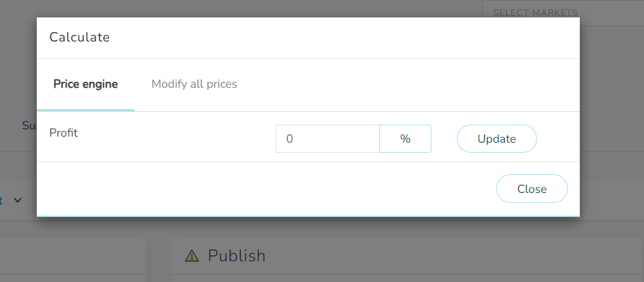Click the Profit label text
Screen dimensions: 644x282
click(64, 133)
